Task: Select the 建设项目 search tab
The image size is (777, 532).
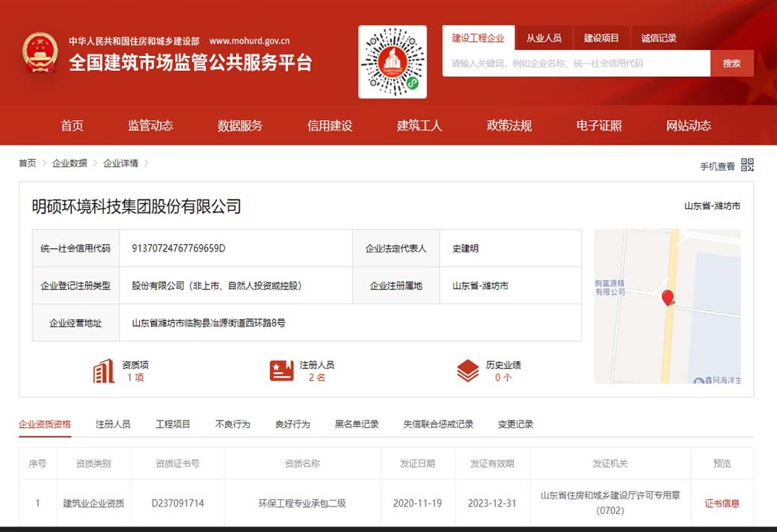Action: tap(601, 38)
